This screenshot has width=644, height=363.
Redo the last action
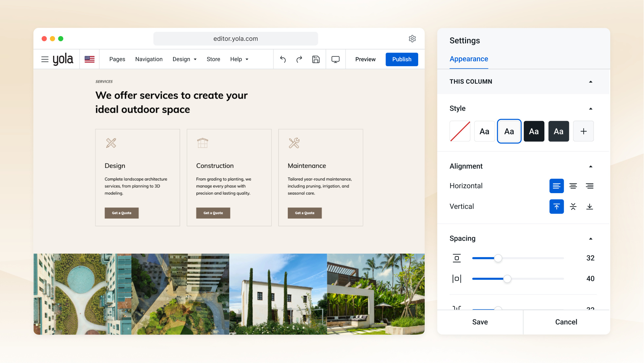(299, 59)
